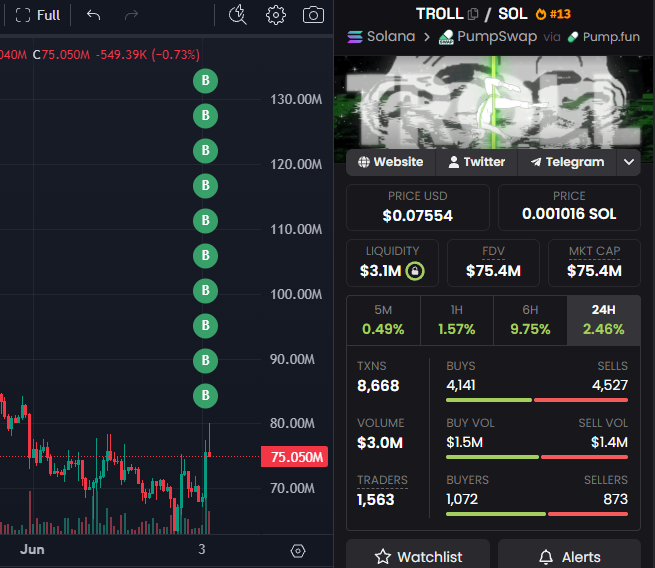The height and width of the screenshot is (568, 655).
Task: Click the VOLUME $3.0M value
Action: point(380,443)
